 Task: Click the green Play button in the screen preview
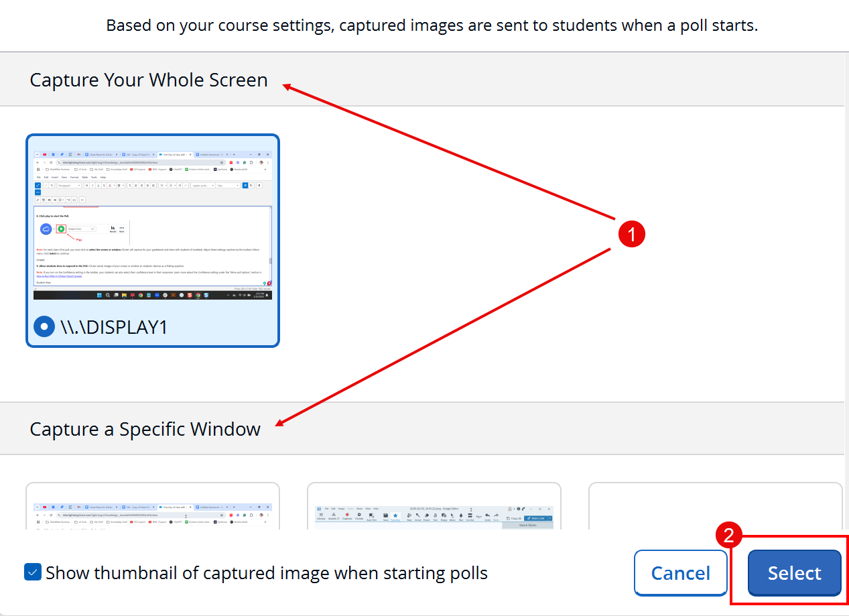(61, 229)
